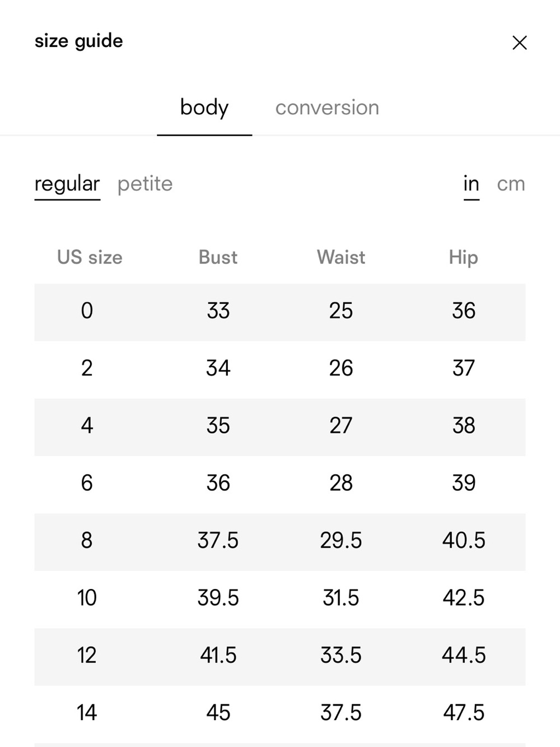Switch to petite sizing
The image size is (560, 747).
[x=145, y=184]
